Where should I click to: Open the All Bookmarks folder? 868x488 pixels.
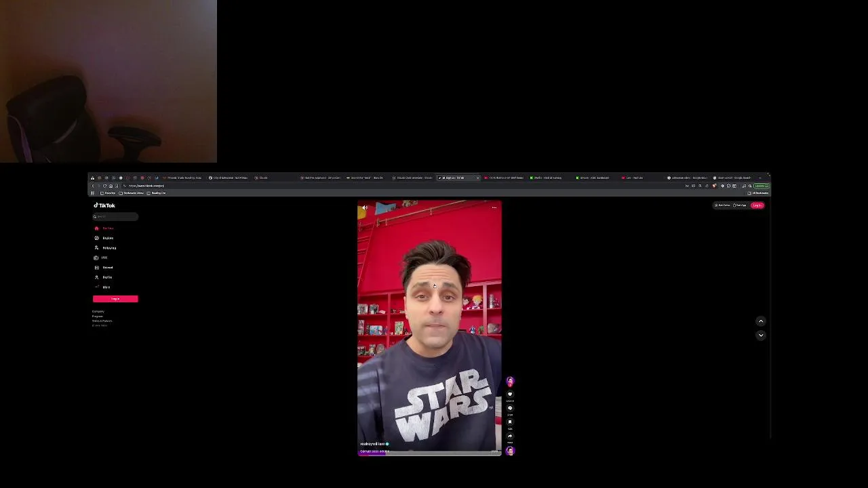[x=757, y=193]
